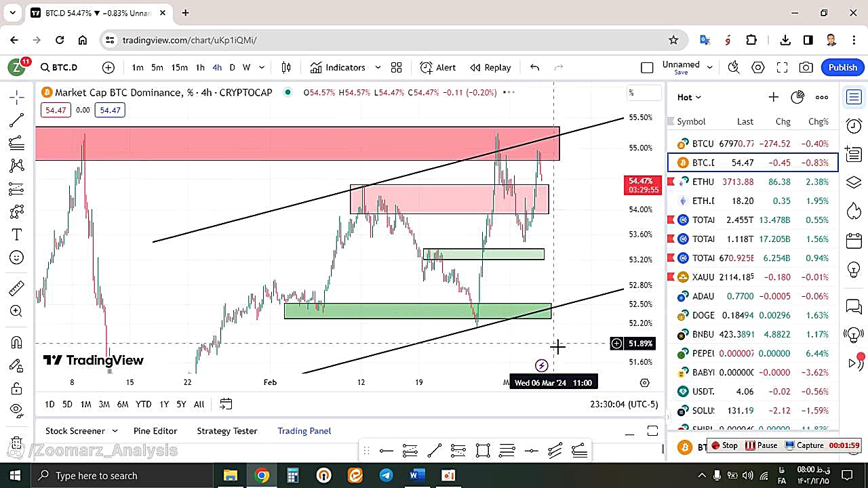
Task: Undo the last chart action
Action: [534, 67]
